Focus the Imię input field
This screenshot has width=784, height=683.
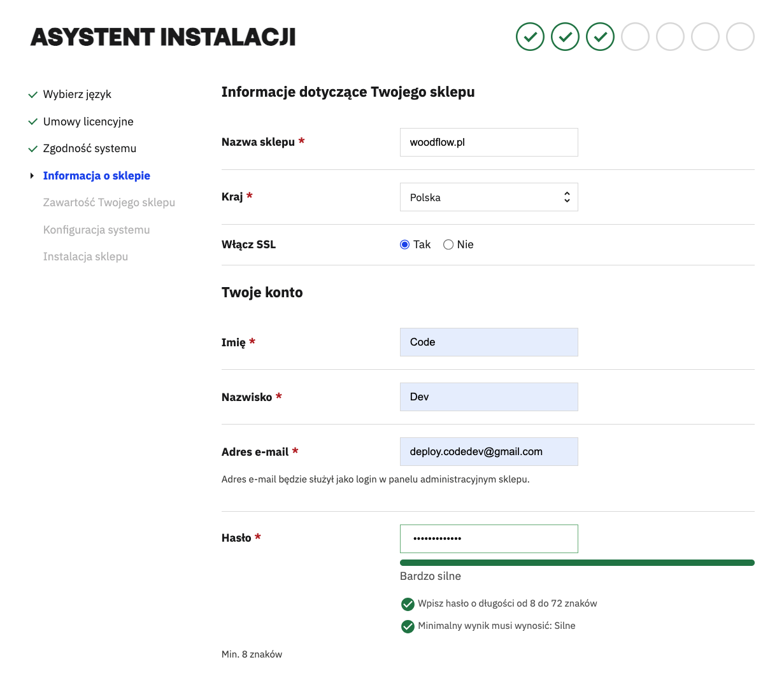pyautogui.click(x=489, y=342)
